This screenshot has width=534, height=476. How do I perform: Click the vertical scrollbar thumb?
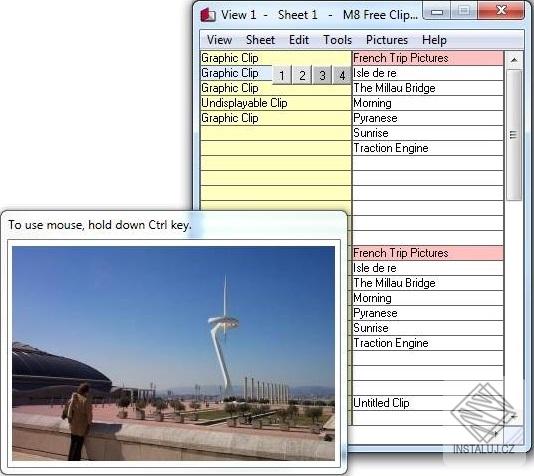[x=514, y=135]
